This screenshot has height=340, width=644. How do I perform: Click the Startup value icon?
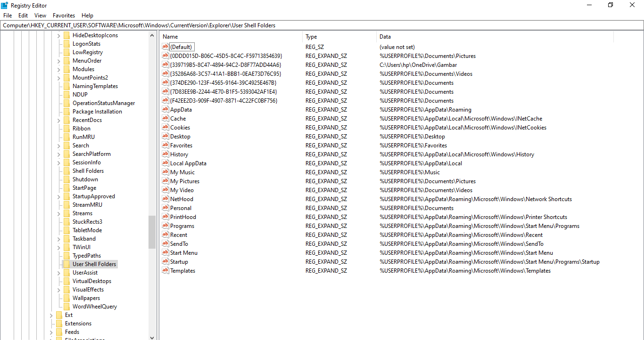click(165, 261)
